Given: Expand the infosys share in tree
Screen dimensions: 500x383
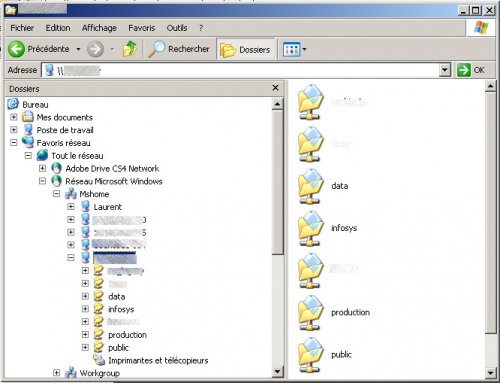Looking at the screenshot, I should 85,309.
